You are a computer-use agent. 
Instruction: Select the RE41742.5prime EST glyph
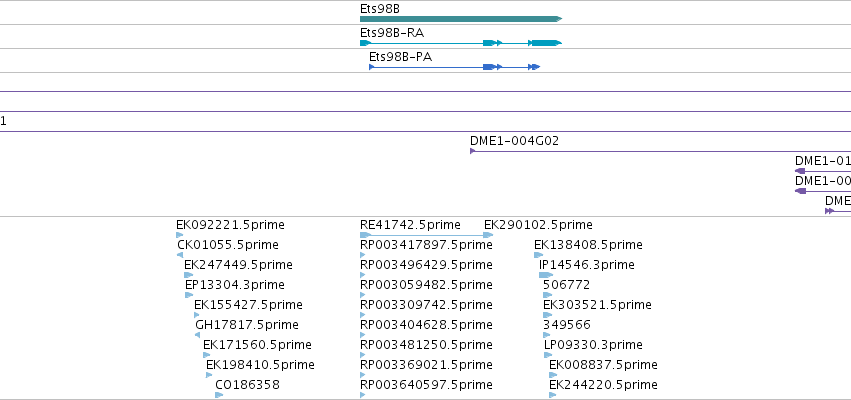[x=427, y=235]
